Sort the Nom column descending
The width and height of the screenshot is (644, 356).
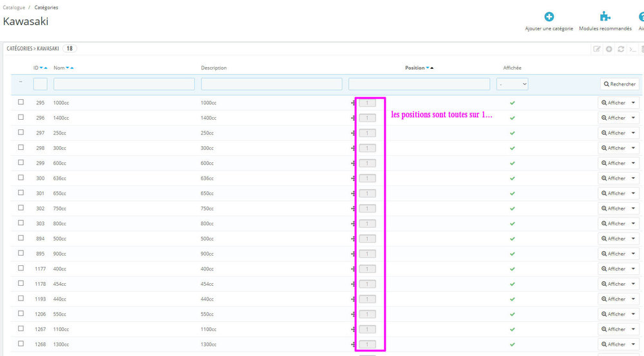(68, 68)
